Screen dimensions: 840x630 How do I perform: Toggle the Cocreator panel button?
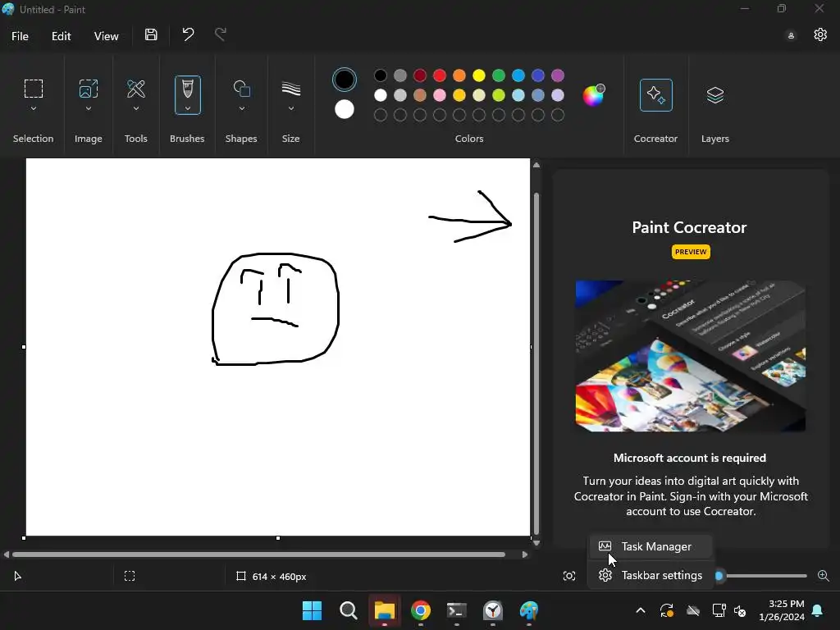pyautogui.click(x=655, y=95)
